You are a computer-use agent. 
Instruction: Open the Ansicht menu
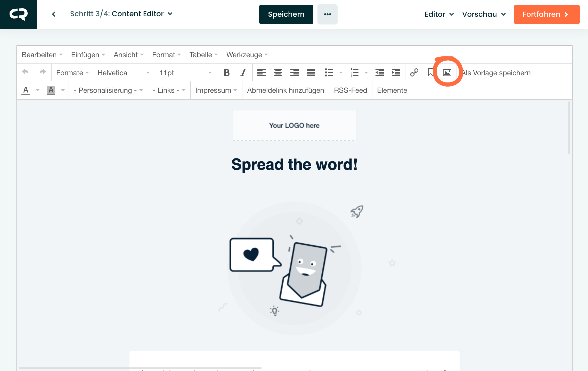click(129, 55)
